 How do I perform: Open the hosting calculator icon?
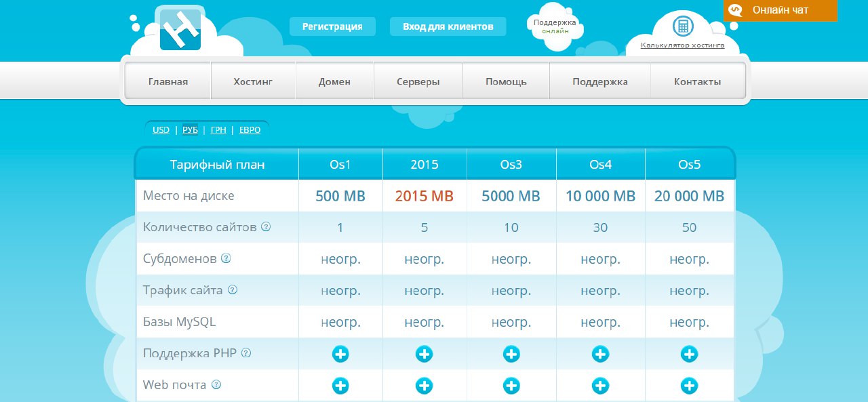682,26
